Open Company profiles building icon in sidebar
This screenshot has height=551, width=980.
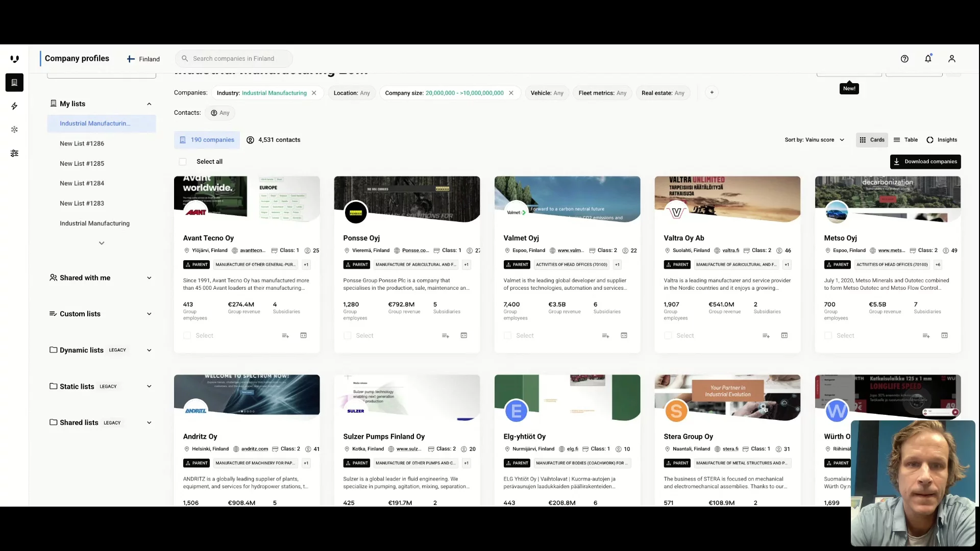pos(14,83)
